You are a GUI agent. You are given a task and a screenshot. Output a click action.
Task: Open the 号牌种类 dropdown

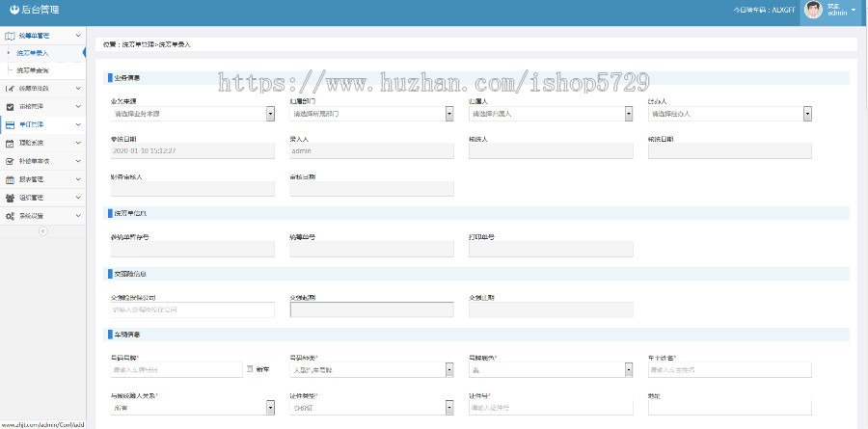click(x=372, y=370)
